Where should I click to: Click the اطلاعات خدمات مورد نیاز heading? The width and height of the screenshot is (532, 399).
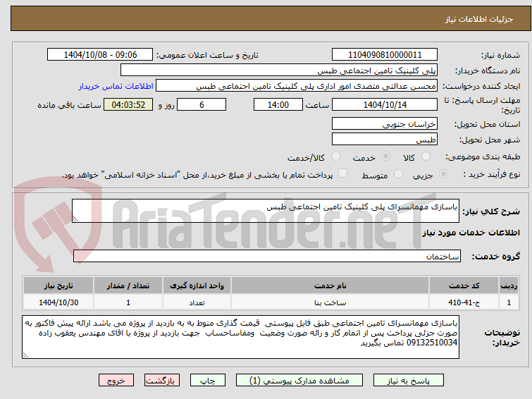pos(471,233)
